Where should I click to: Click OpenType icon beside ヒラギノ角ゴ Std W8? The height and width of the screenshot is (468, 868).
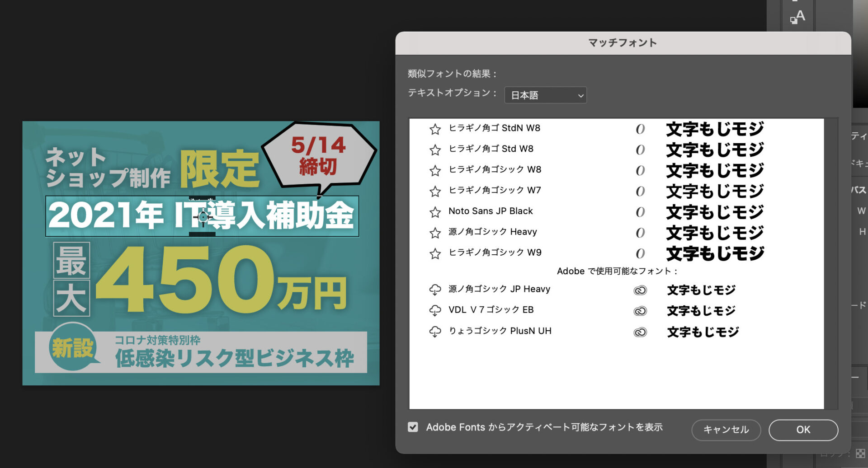pyautogui.click(x=640, y=150)
